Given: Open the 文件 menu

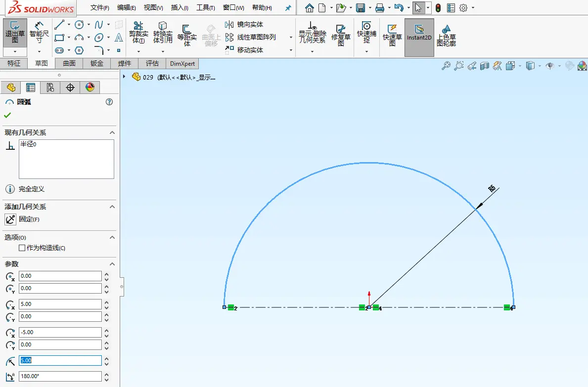Looking at the screenshot, I should coord(100,7).
